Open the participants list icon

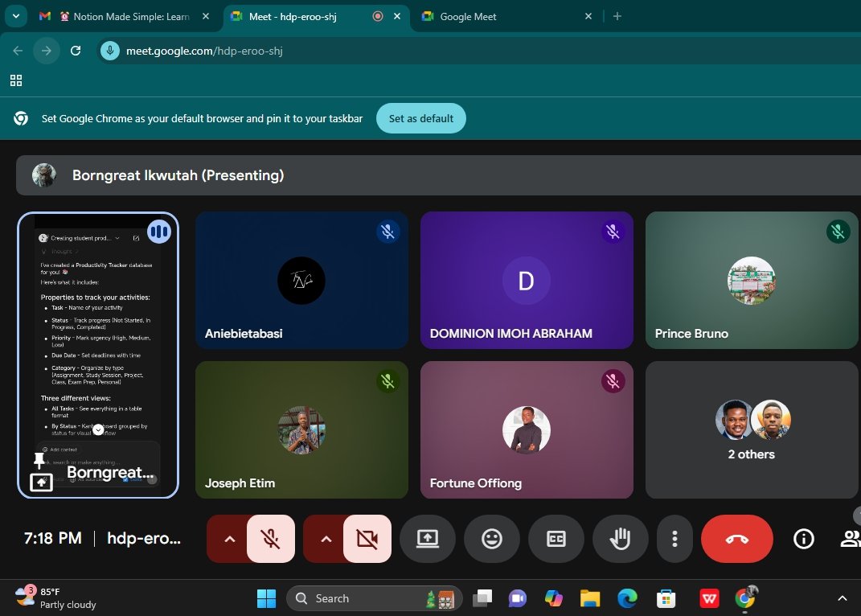851,539
